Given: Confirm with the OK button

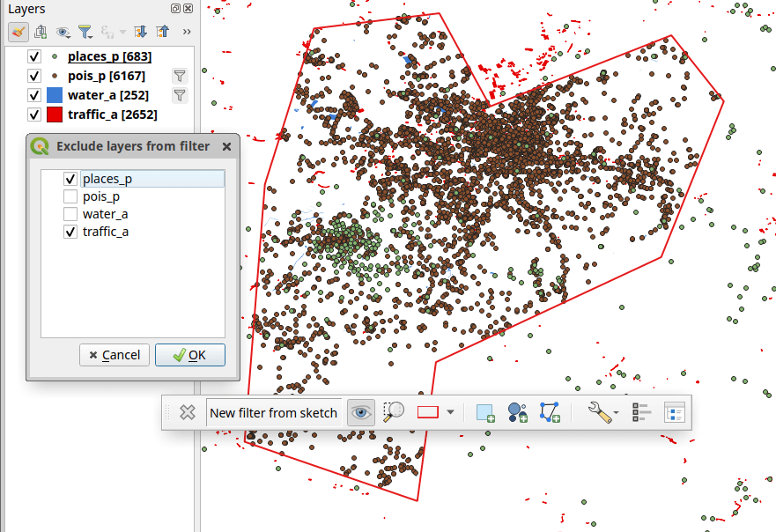Looking at the screenshot, I should coord(189,354).
